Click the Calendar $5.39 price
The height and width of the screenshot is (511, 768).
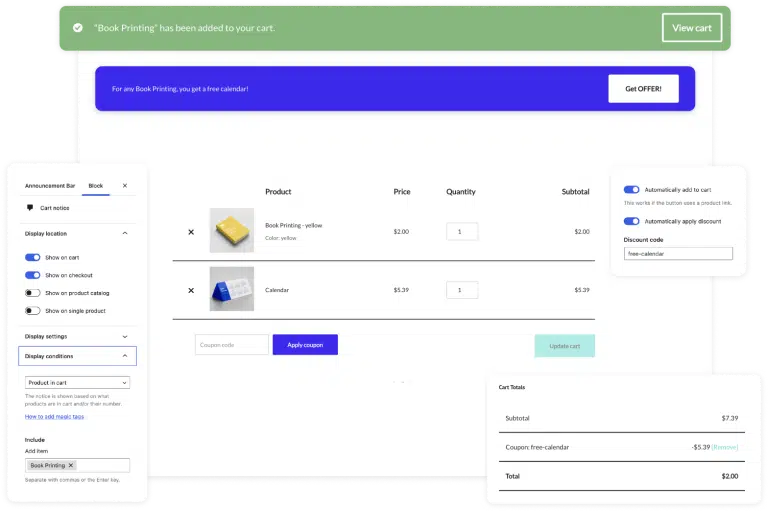(x=401, y=290)
